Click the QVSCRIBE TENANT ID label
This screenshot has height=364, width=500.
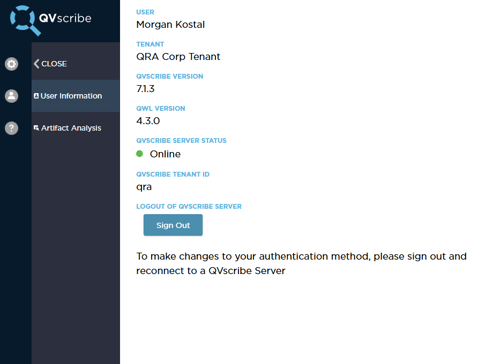(173, 174)
